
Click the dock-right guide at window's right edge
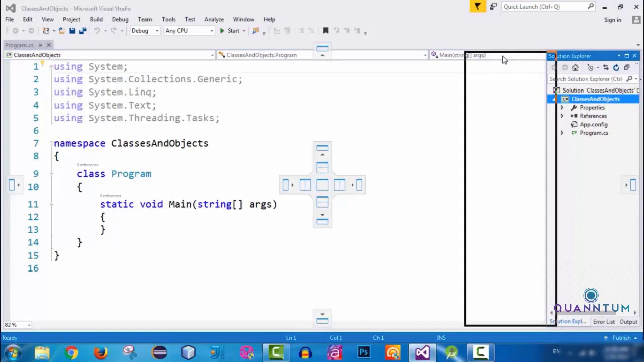(630, 185)
